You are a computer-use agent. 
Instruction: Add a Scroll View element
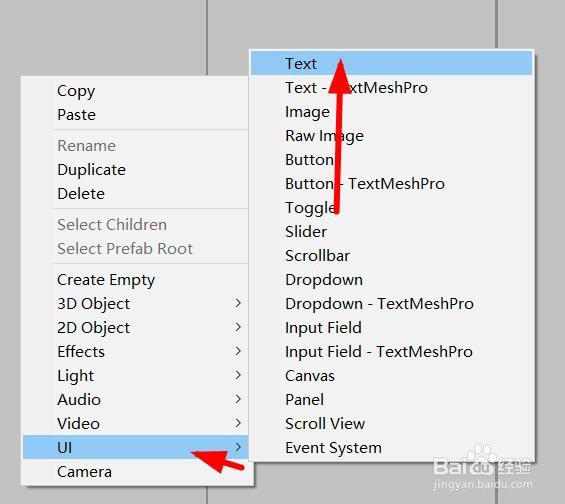point(391,424)
